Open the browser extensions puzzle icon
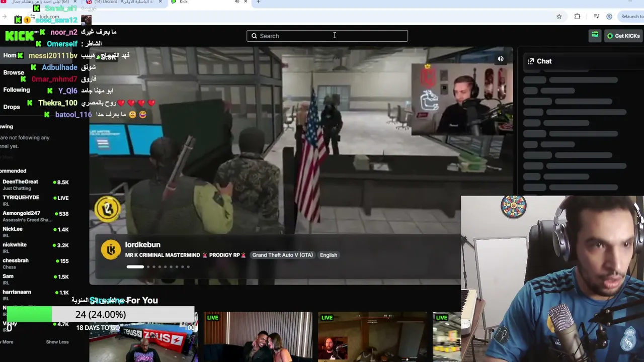The image size is (644, 362). (577, 17)
